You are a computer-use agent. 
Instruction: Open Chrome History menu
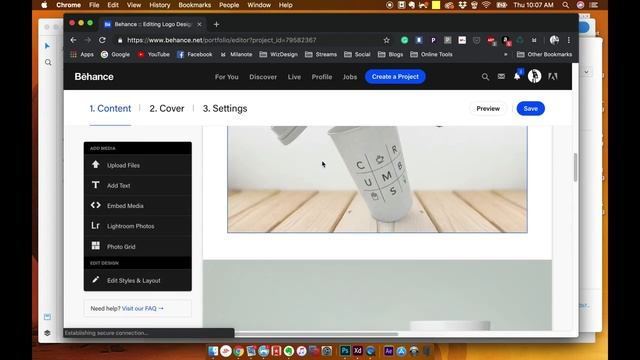159,5
